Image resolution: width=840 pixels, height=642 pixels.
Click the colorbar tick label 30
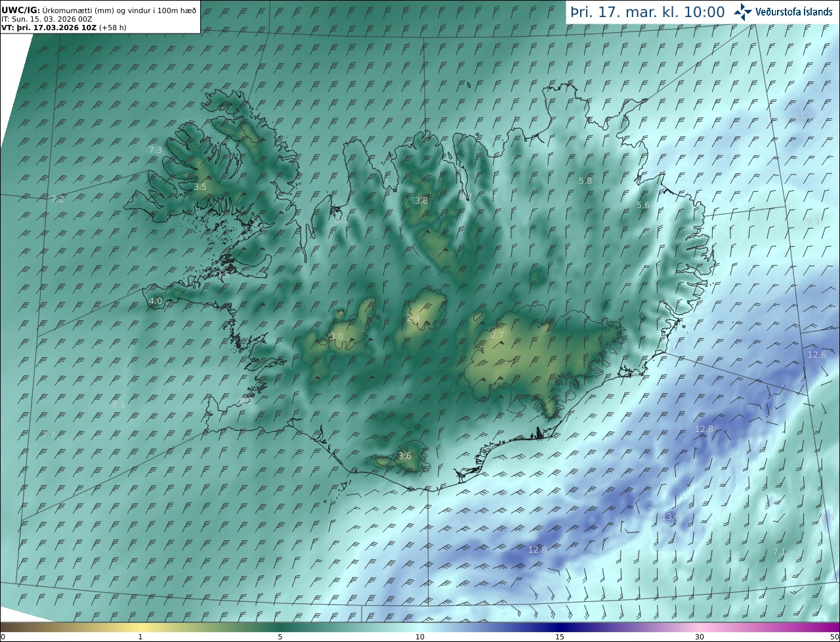[x=700, y=637]
